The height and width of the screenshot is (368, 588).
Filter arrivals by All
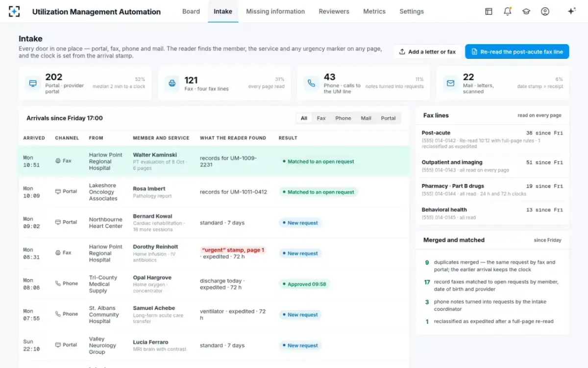tap(304, 118)
